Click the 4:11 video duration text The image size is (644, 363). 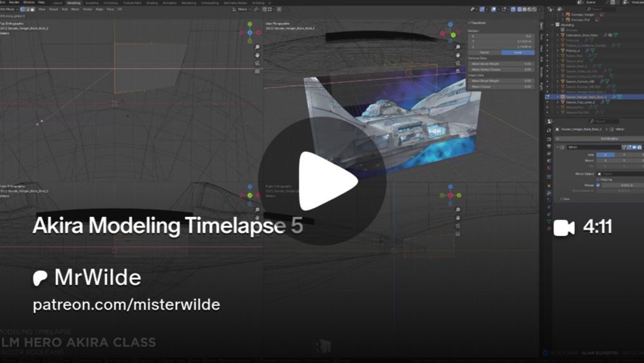(x=598, y=227)
